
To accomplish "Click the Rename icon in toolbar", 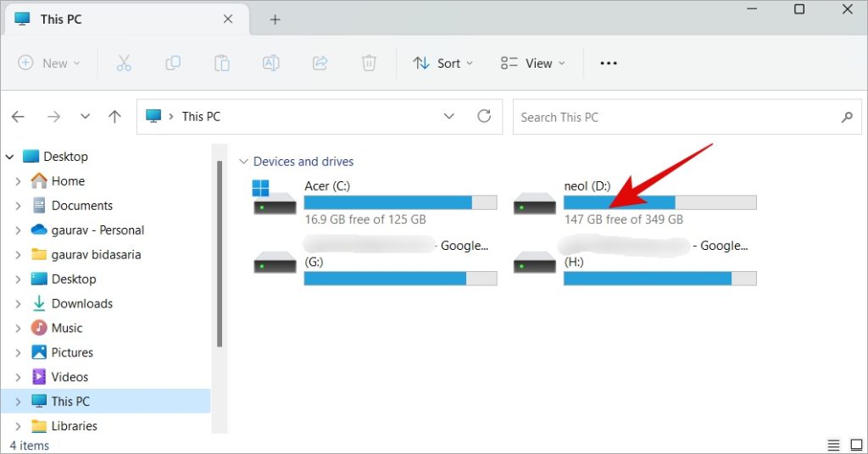I will (271, 63).
